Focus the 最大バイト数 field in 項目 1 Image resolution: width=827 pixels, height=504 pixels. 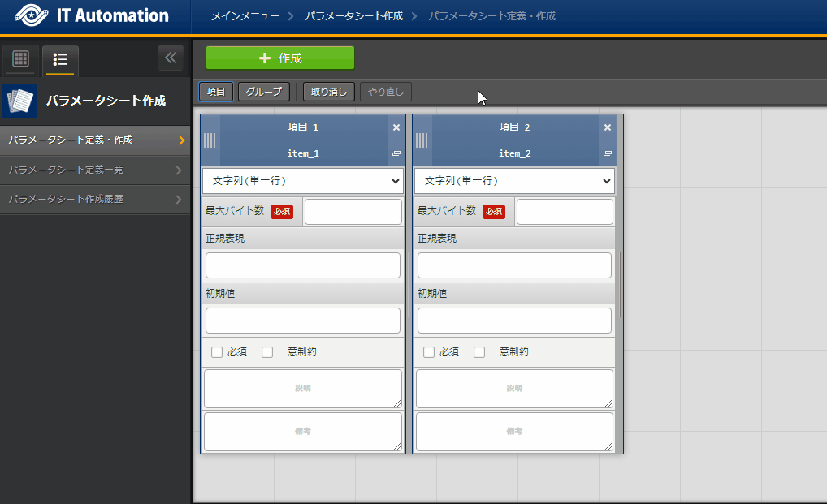pos(353,212)
